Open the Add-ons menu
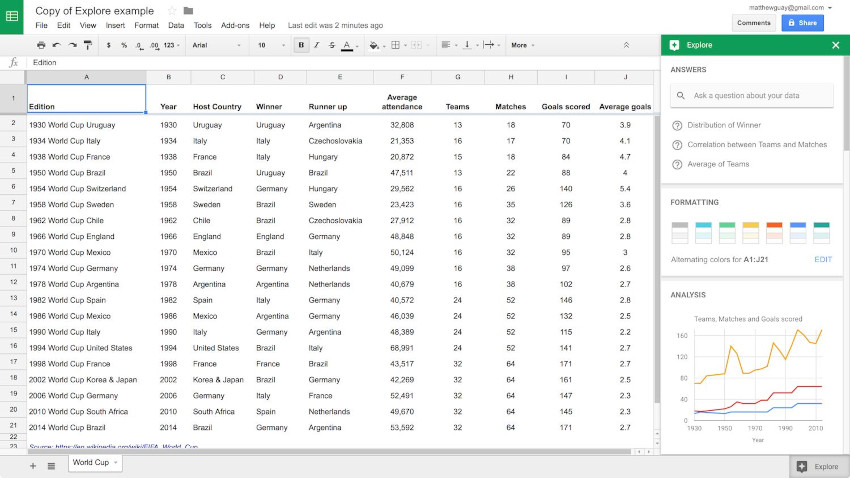Viewport: 850px width, 478px height. 235,25
